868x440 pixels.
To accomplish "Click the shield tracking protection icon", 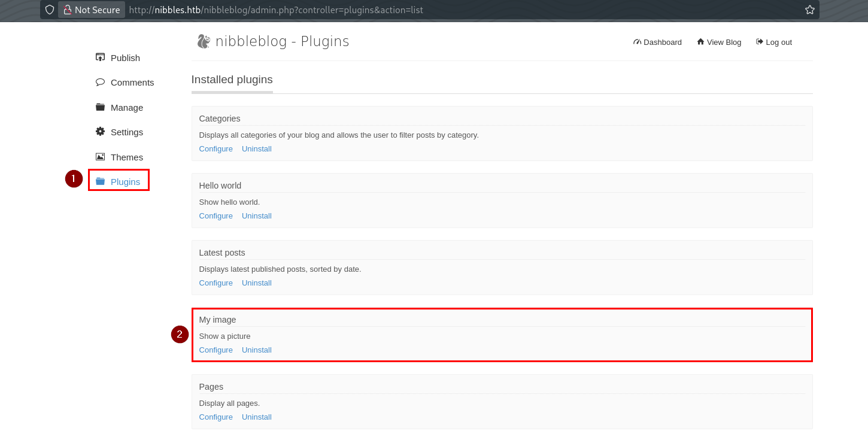I will pyautogui.click(x=50, y=10).
